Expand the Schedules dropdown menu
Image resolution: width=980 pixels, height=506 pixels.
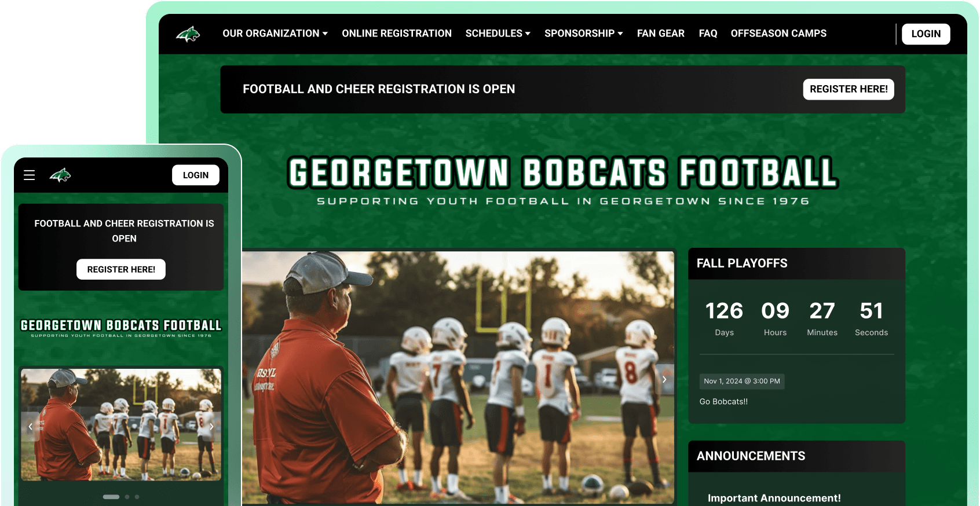coord(498,34)
